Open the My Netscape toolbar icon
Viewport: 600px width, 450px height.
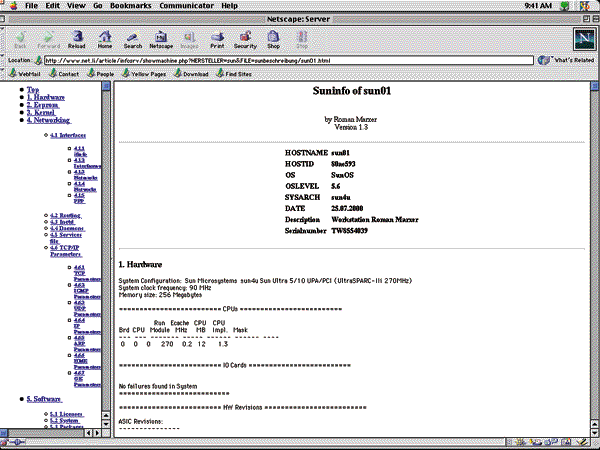[x=161, y=39]
